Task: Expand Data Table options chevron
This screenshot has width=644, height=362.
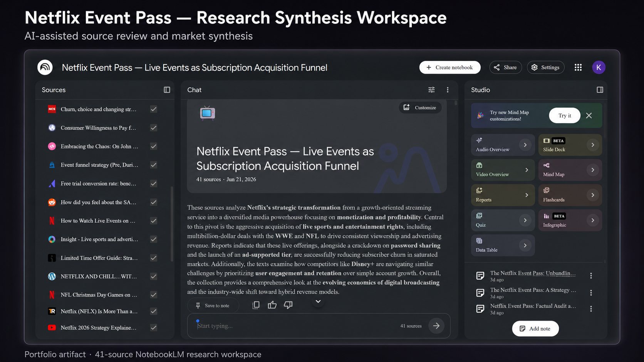Action: click(525, 245)
